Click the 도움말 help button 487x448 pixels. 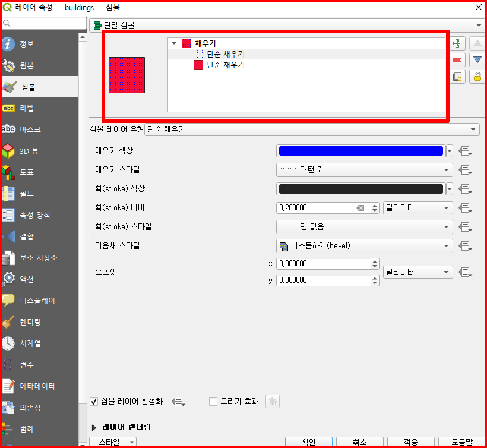pos(462,442)
